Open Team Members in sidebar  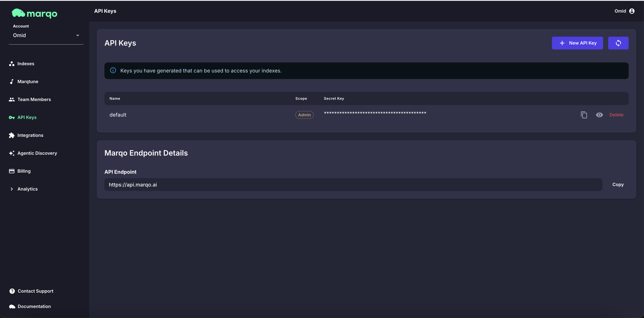34,100
